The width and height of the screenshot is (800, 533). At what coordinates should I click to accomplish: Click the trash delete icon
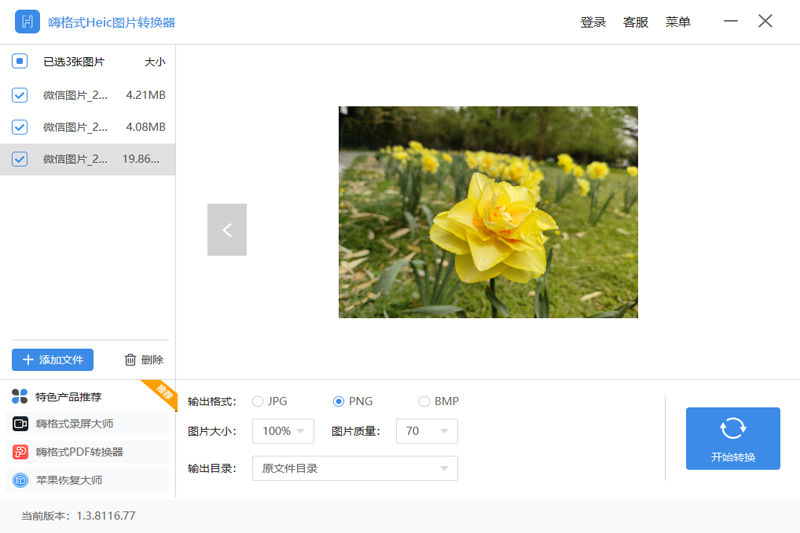[x=130, y=360]
